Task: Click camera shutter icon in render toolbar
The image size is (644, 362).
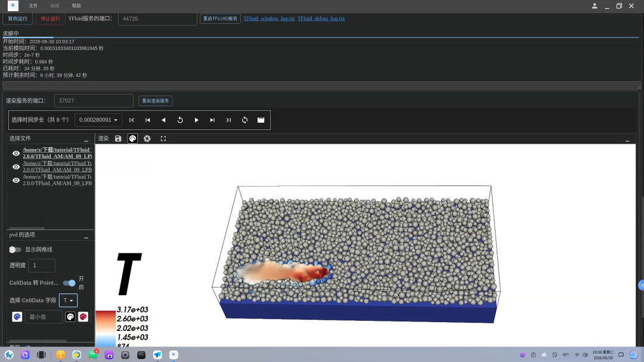Action: pyautogui.click(x=147, y=138)
